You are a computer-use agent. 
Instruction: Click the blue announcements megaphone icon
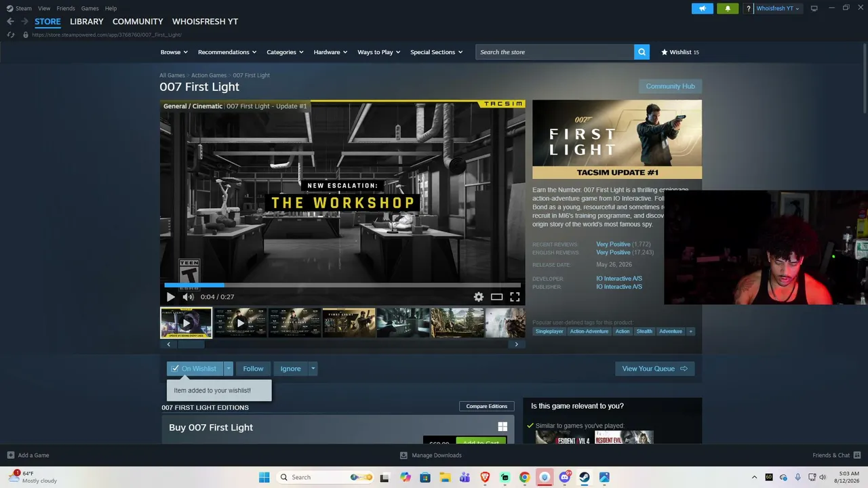tap(703, 9)
